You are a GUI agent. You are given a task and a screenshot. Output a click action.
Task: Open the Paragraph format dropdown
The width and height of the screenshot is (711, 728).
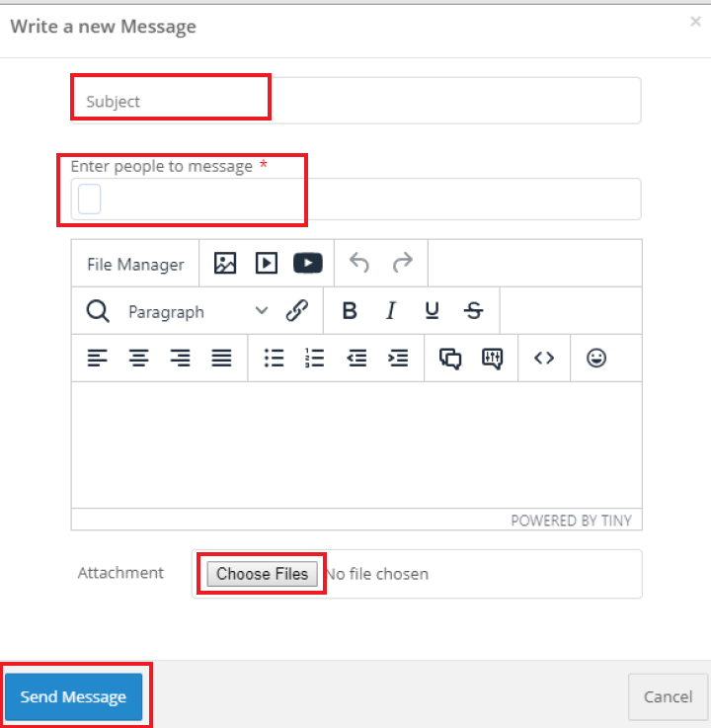(198, 311)
